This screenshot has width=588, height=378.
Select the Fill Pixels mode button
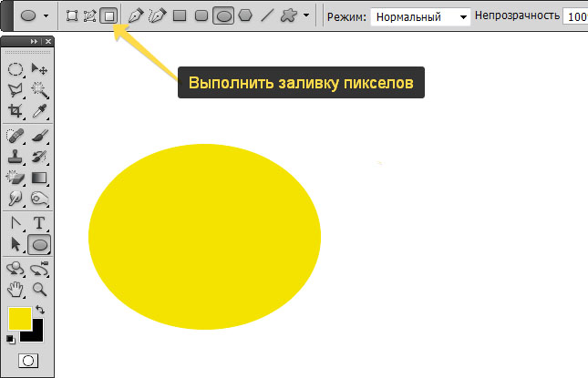point(108,15)
